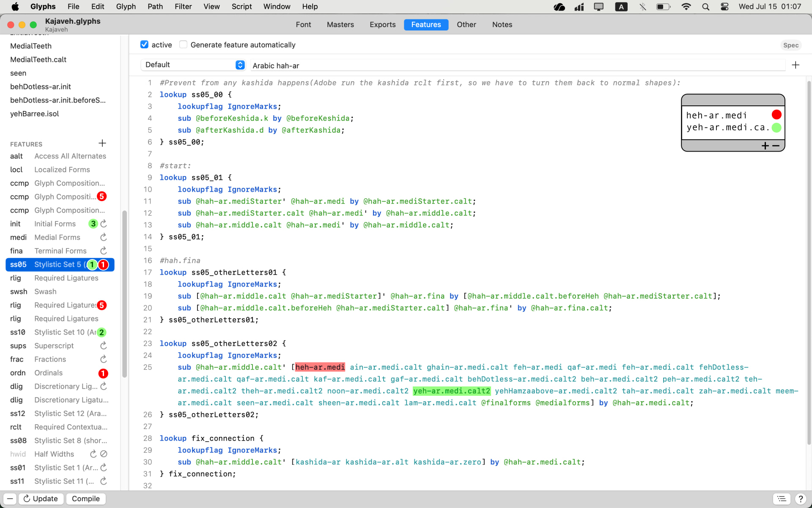Screen dimensions: 812x508
Task: Select the rclt Required Contextual feature
Action: (x=60, y=427)
